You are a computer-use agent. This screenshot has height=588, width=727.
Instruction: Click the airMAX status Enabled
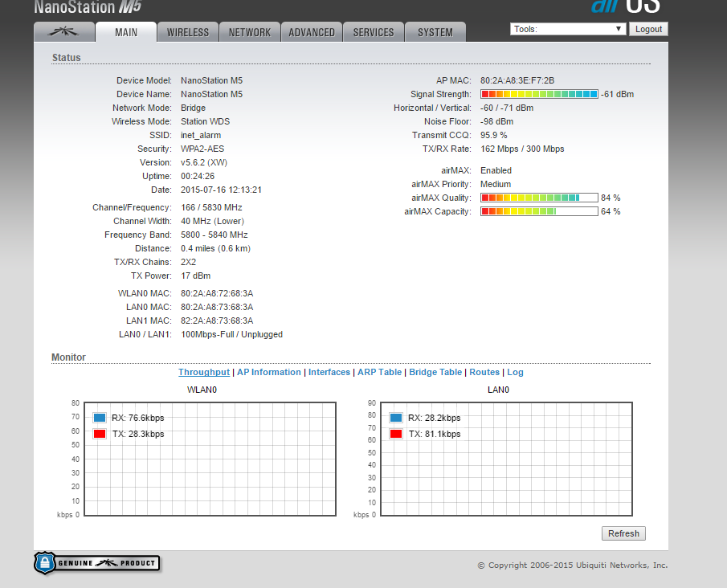(x=496, y=170)
